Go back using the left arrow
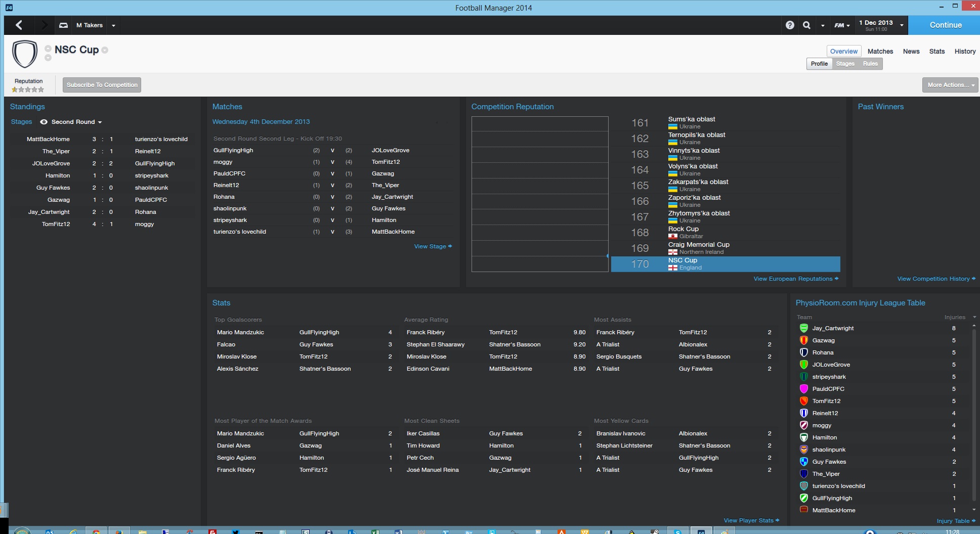This screenshot has width=980, height=534. coord(19,25)
